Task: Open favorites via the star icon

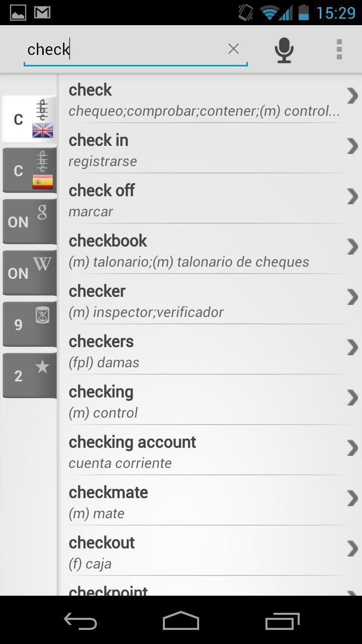Action: coord(29,375)
